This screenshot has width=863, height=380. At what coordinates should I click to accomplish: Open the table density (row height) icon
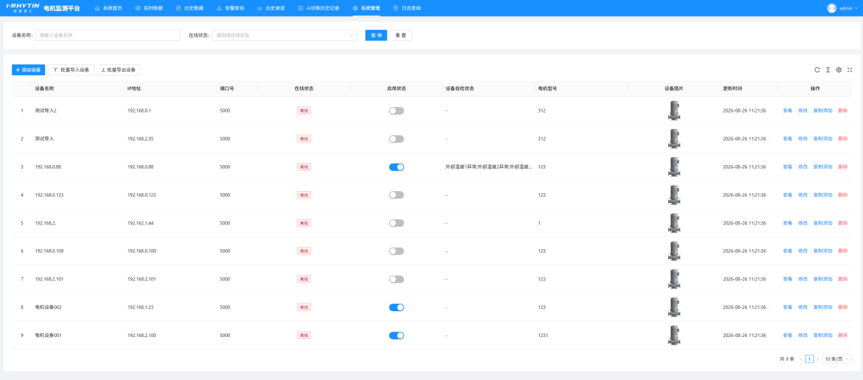pyautogui.click(x=828, y=70)
